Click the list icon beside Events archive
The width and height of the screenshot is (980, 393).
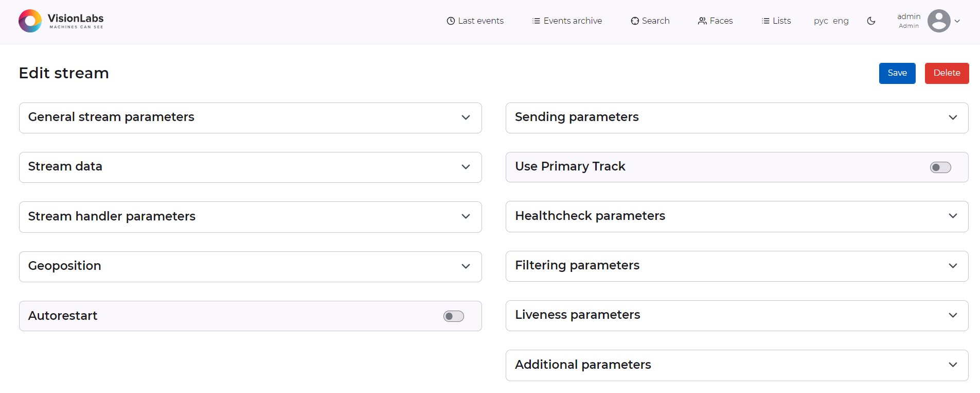click(536, 21)
